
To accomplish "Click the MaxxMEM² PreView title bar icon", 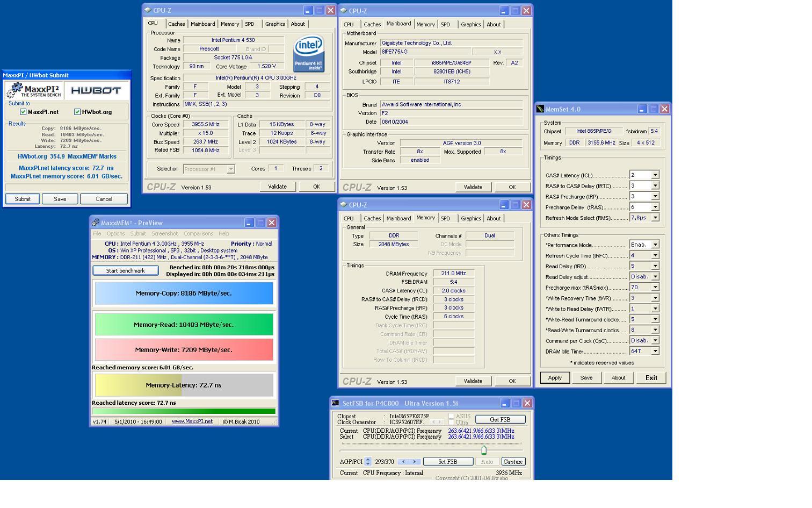I will [96, 223].
